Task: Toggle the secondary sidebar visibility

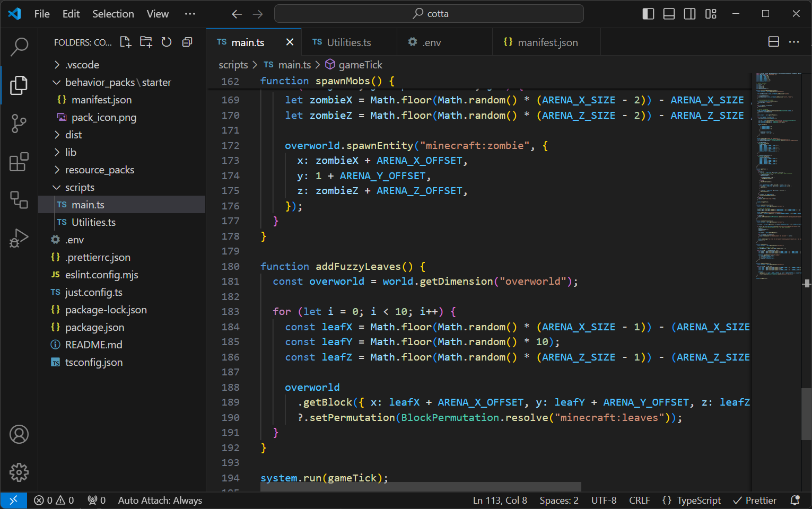Action: point(689,14)
